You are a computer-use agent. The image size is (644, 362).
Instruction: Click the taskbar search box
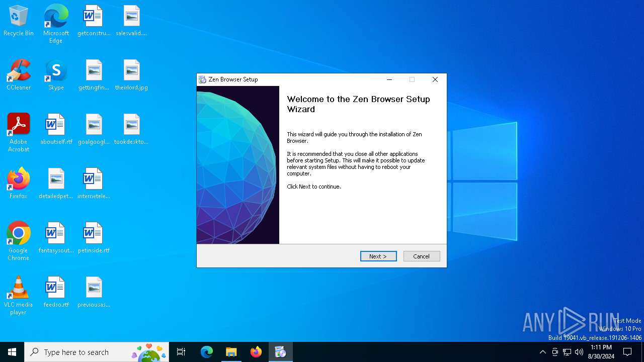(97, 352)
